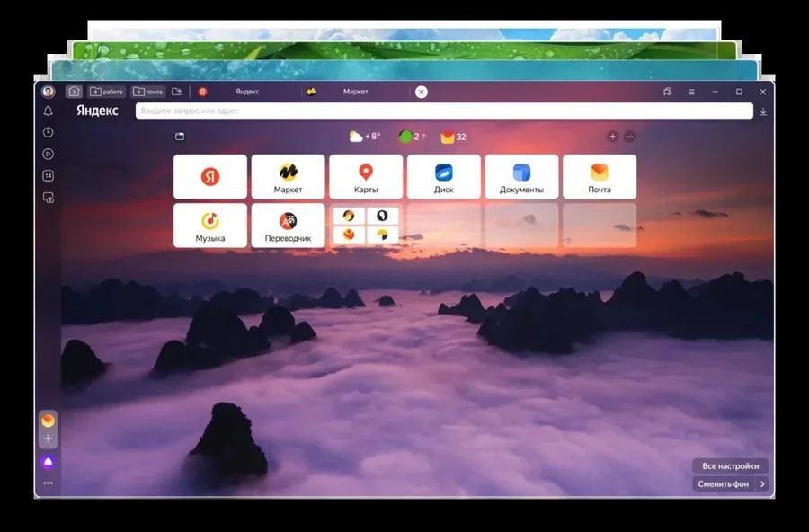Open the Карты tile
Image resolution: width=809 pixels, height=532 pixels.
pos(366,176)
